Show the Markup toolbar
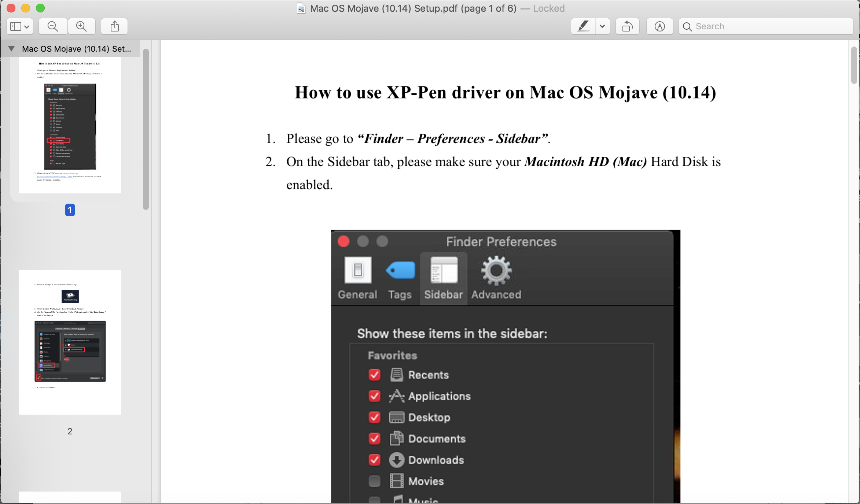 tap(659, 26)
